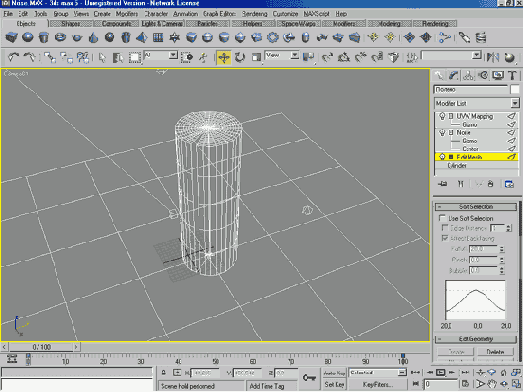The height and width of the screenshot is (392, 523).
Task: Toggle UVW Mapping modifier lightbulb
Action: click(x=442, y=116)
